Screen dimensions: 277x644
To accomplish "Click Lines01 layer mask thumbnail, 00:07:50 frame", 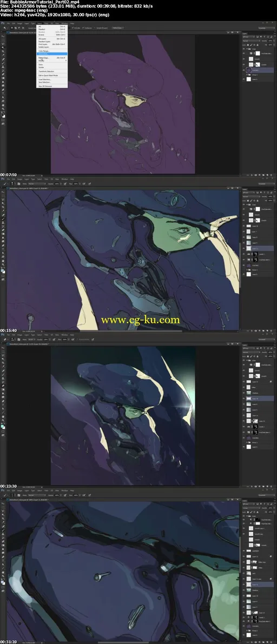I will (258, 64).
